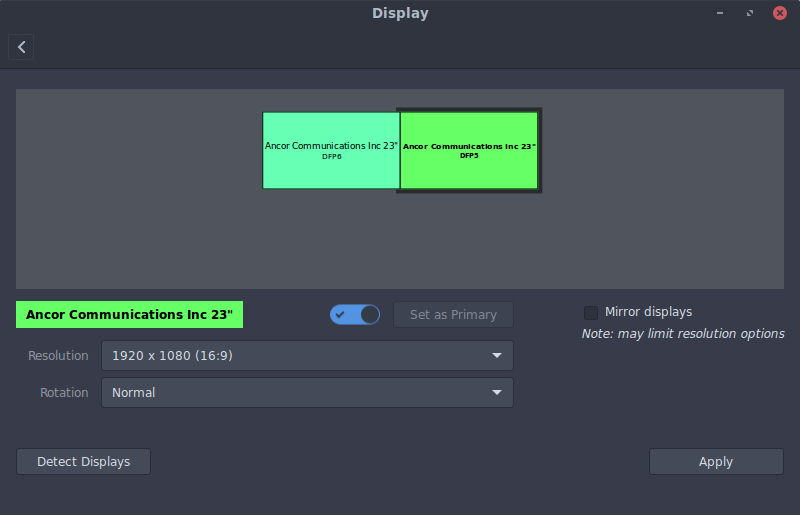
Task: Close the Display window
Action: coord(780,13)
